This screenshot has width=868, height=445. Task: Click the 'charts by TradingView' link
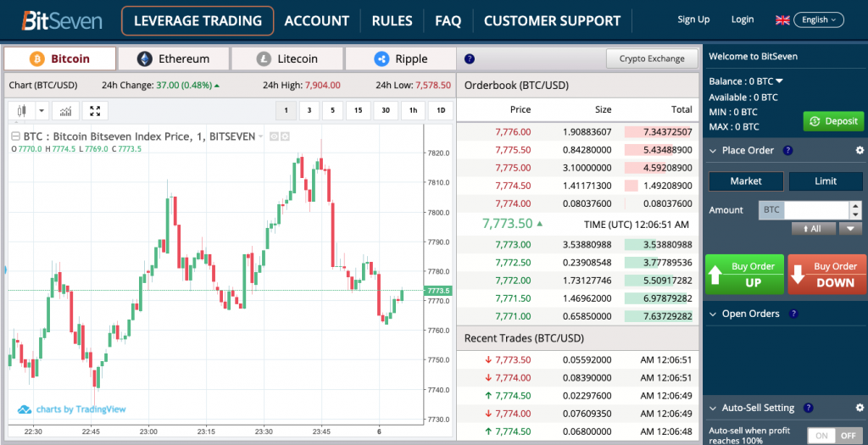(81, 409)
